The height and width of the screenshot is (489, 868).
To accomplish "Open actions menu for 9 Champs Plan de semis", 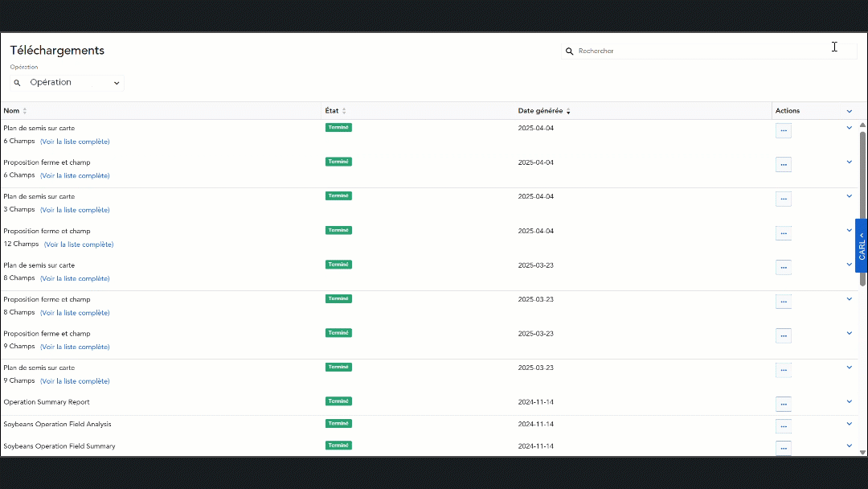I will 784,370.
